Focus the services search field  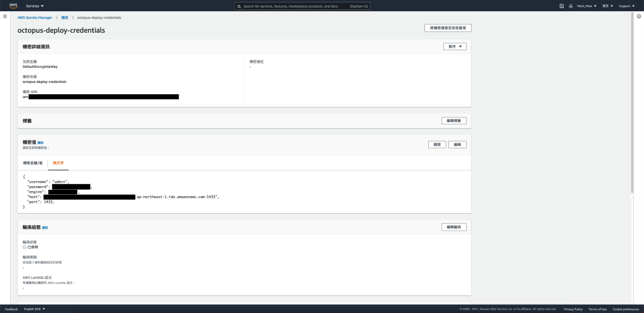(303, 6)
